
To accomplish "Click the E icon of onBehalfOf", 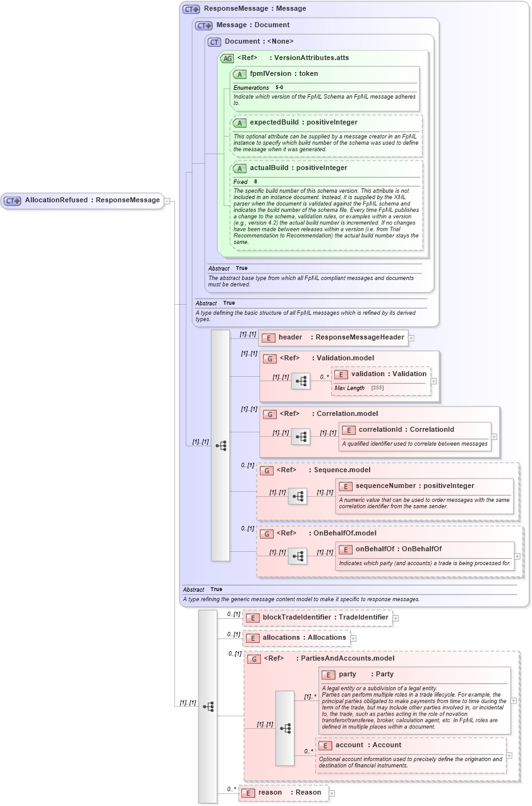I will [346, 549].
